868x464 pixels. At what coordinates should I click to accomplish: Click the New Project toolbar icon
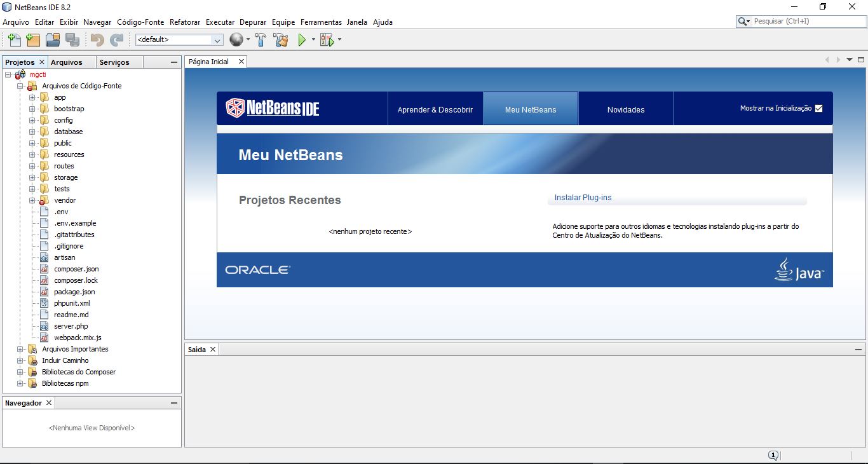click(x=33, y=39)
